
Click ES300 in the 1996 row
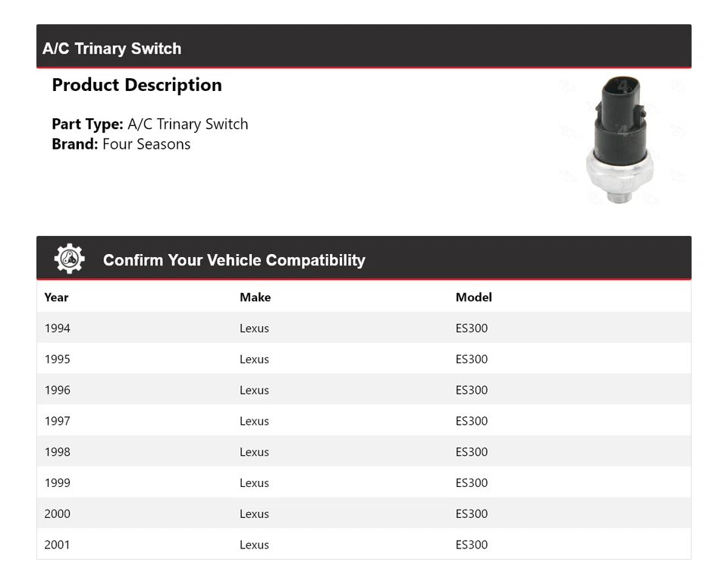click(472, 391)
